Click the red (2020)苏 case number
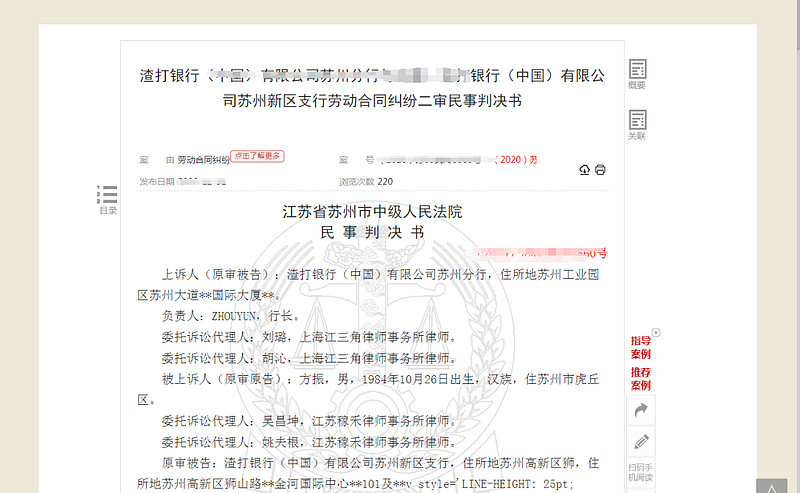 coord(515,160)
